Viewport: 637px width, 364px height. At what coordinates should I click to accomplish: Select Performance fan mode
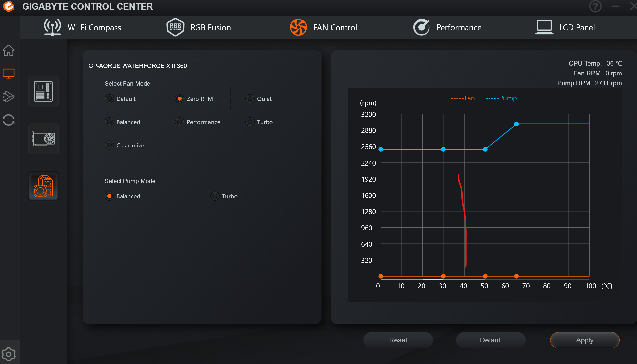[179, 122]
